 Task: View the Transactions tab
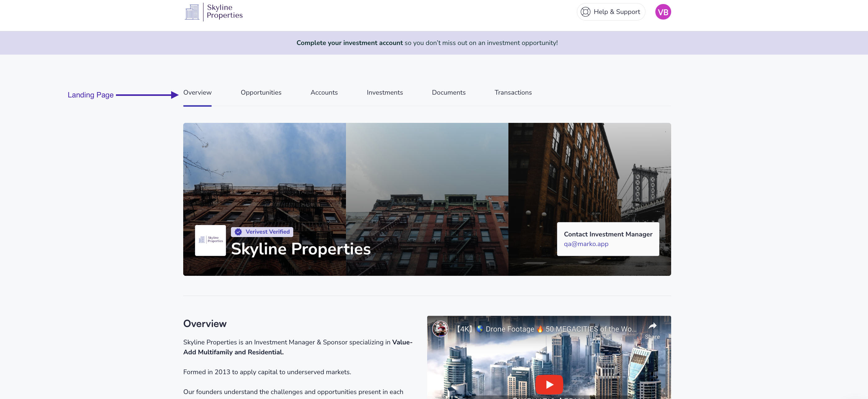513,92
